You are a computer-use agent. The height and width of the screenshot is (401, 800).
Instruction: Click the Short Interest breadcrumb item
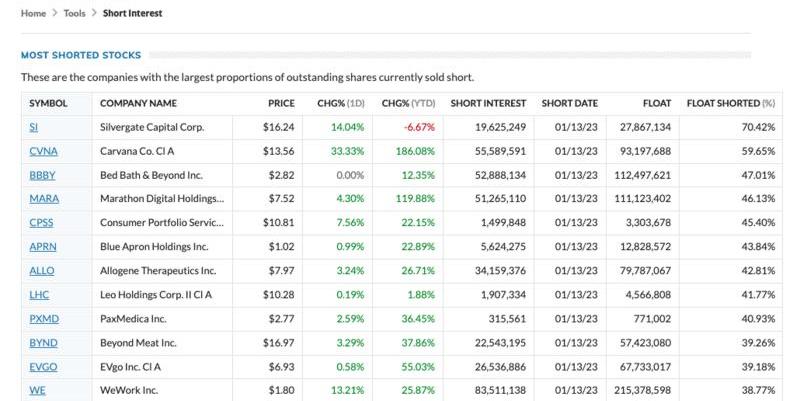132,13
